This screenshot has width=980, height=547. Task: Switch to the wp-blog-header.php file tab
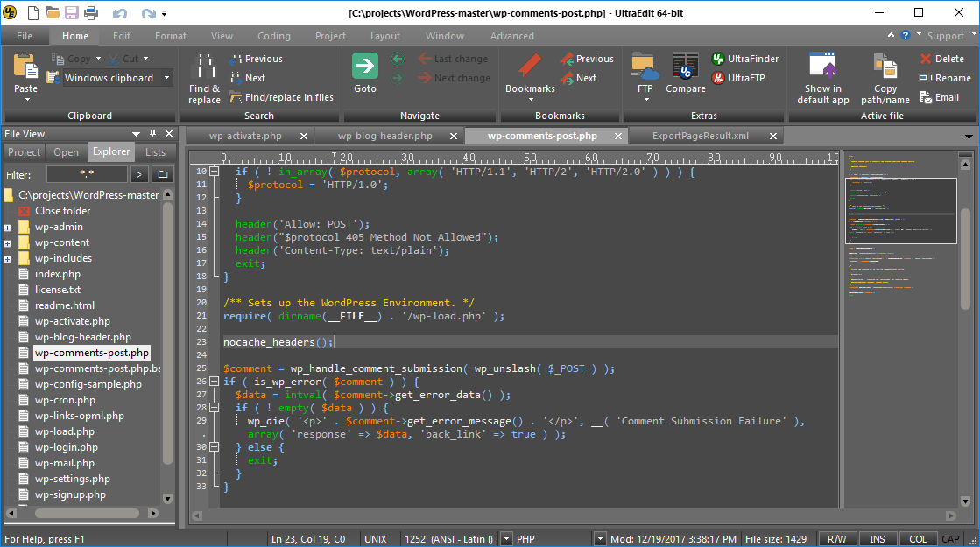[x=385, y=136]
